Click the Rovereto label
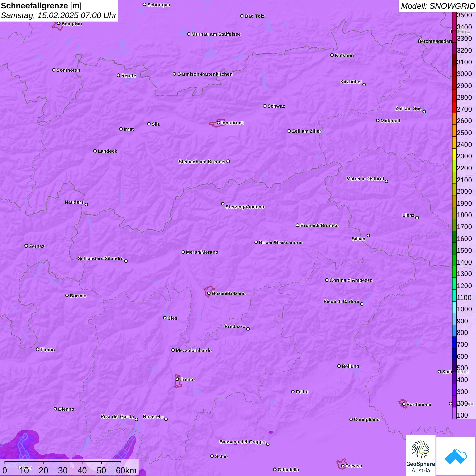 click(x=153, y=417)
